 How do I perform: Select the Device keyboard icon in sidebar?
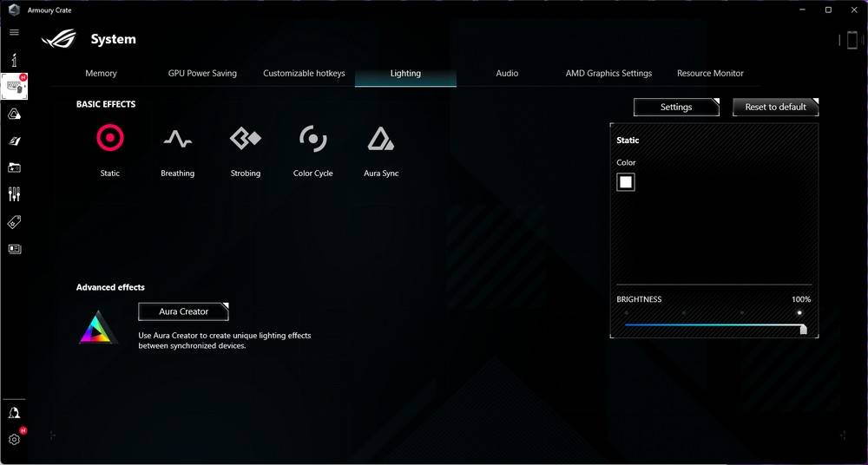pyautogui.click(x=15, y=87)
